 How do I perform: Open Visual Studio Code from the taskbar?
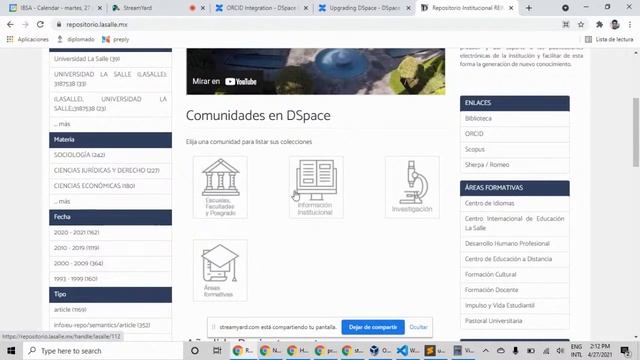408,351
